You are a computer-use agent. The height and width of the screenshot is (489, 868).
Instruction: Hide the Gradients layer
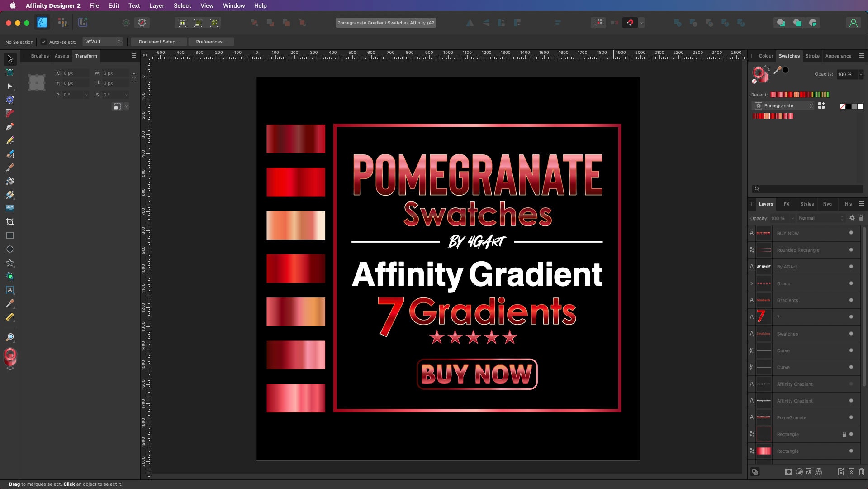(x=851, y=300)
